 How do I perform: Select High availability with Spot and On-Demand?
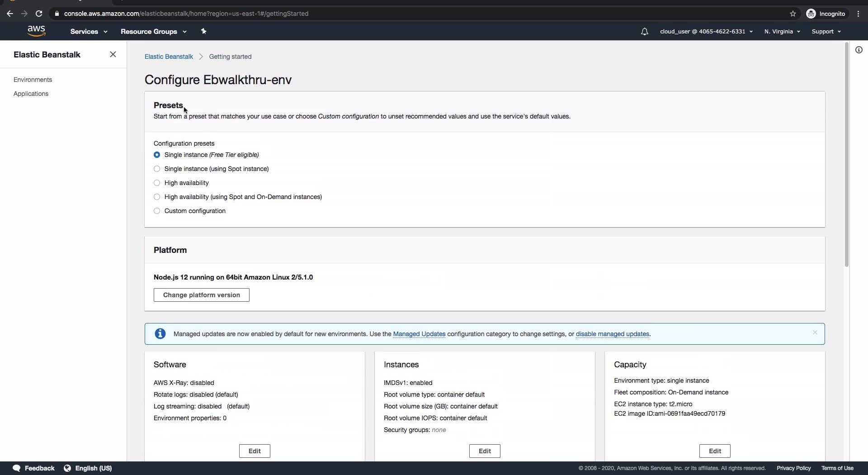(x=157, y=197)
